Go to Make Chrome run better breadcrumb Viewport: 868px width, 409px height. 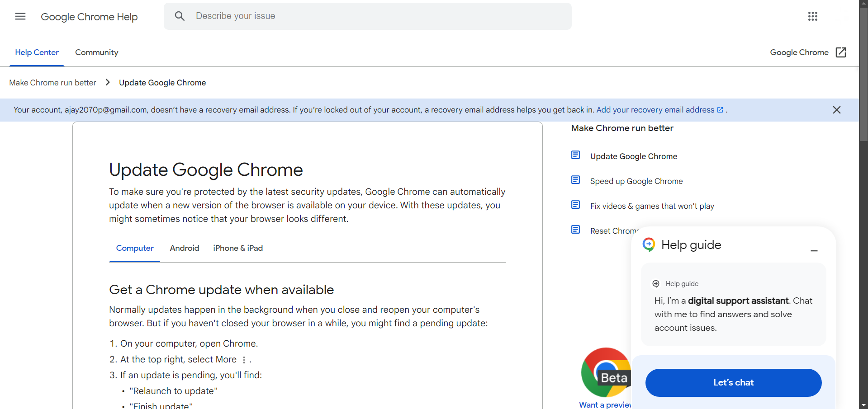pos(52,83)
